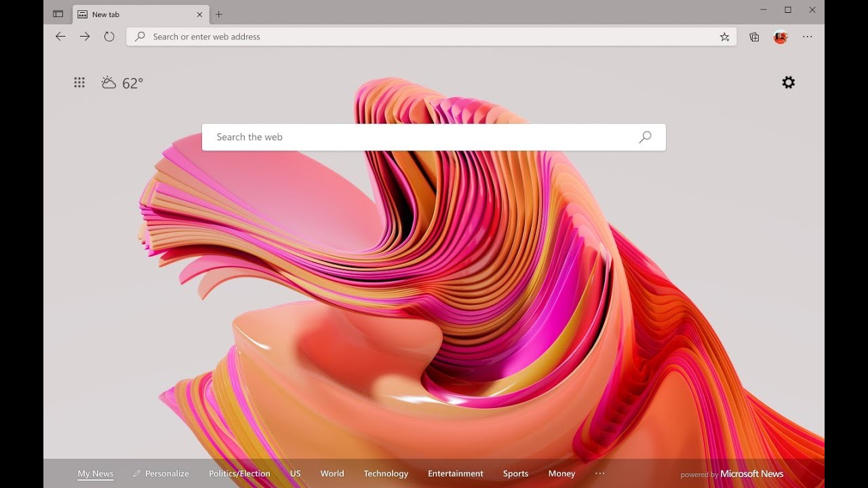Screen dimensions: 868x488
Task: Open the vertical tabs panel icon
Action: (x=58, y=14)
